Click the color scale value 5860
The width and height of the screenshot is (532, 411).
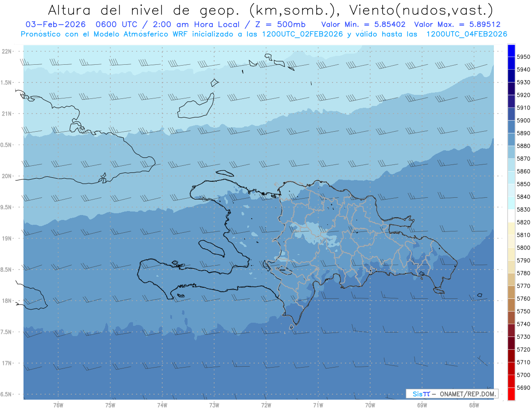tap(523, 171)
